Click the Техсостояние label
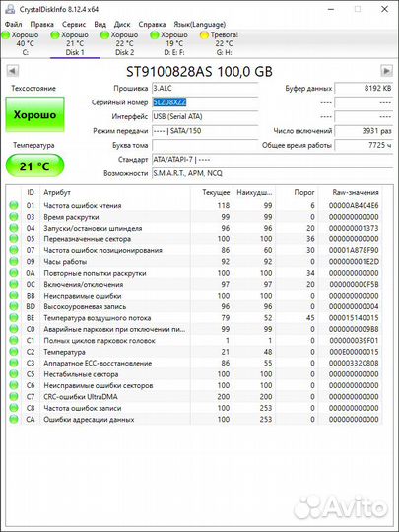 pyautogui.click(x=33, y=89)
